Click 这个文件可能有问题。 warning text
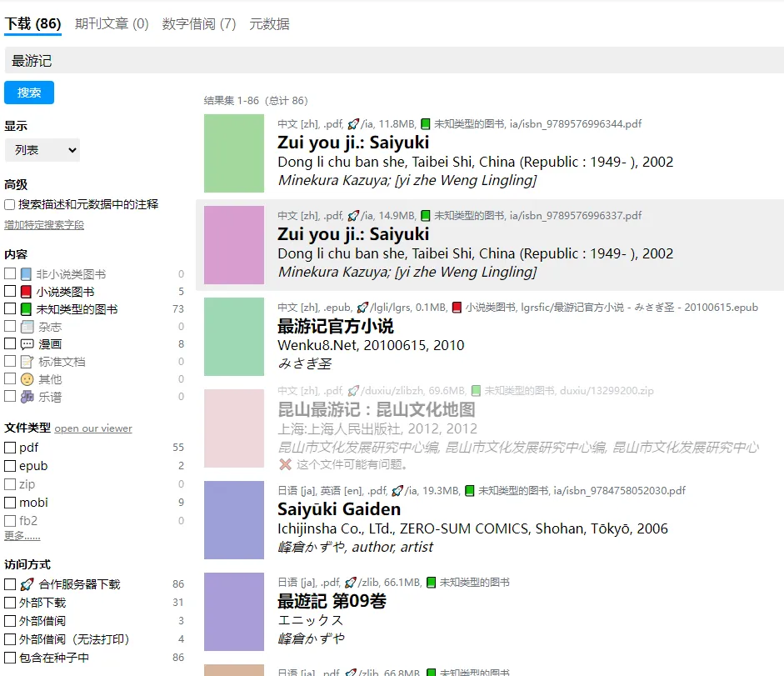The height and width of the screenshot is (676, 784). tap(352, 464)
